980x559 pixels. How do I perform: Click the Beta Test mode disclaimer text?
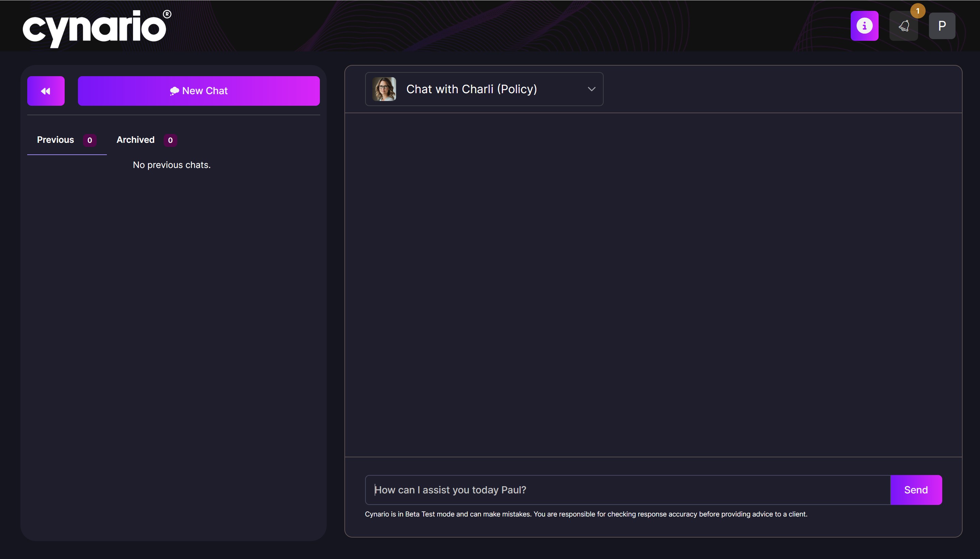click(586, 514)
